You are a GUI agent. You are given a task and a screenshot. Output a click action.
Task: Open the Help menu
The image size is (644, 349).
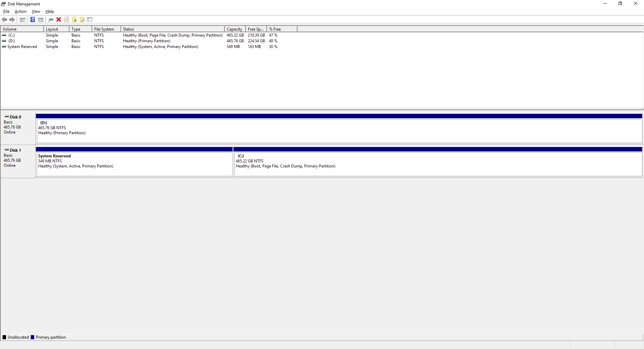50,11
